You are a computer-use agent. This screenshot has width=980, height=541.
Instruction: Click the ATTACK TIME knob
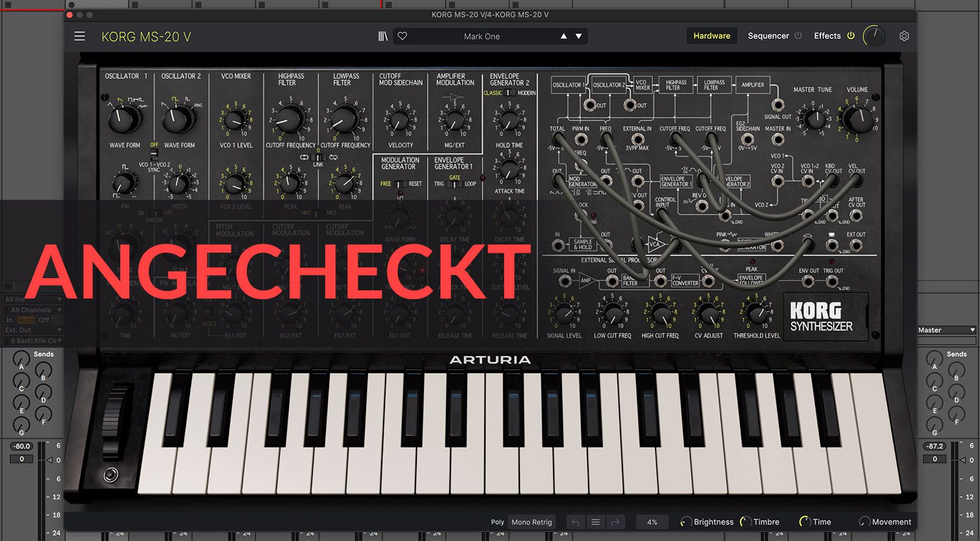pyautogui.click(x=509, y=169)
